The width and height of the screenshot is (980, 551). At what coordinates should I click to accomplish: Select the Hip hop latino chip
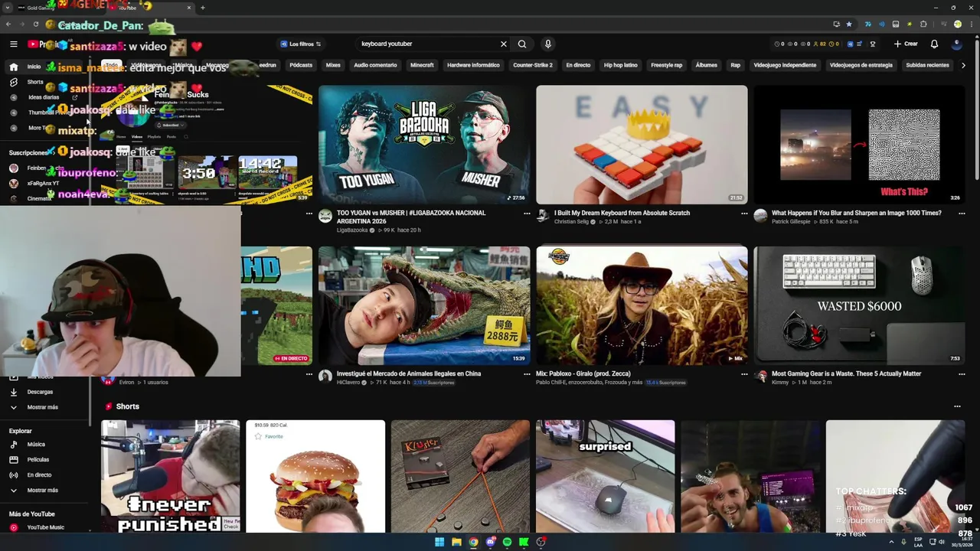621,65
